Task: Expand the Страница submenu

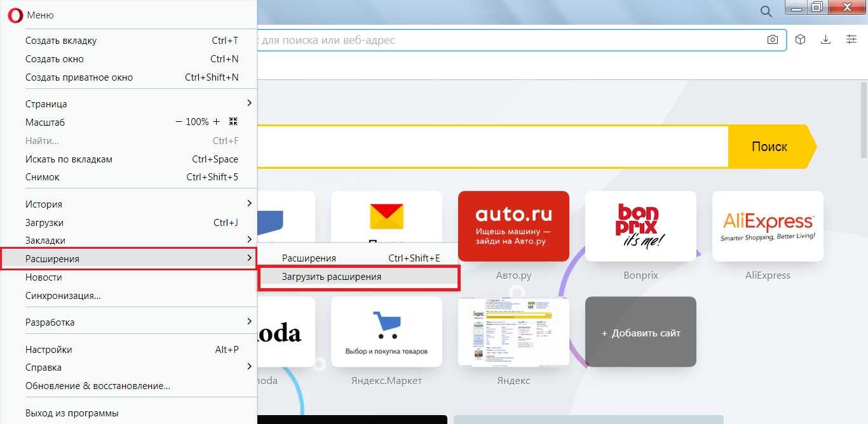Action: 129,103
